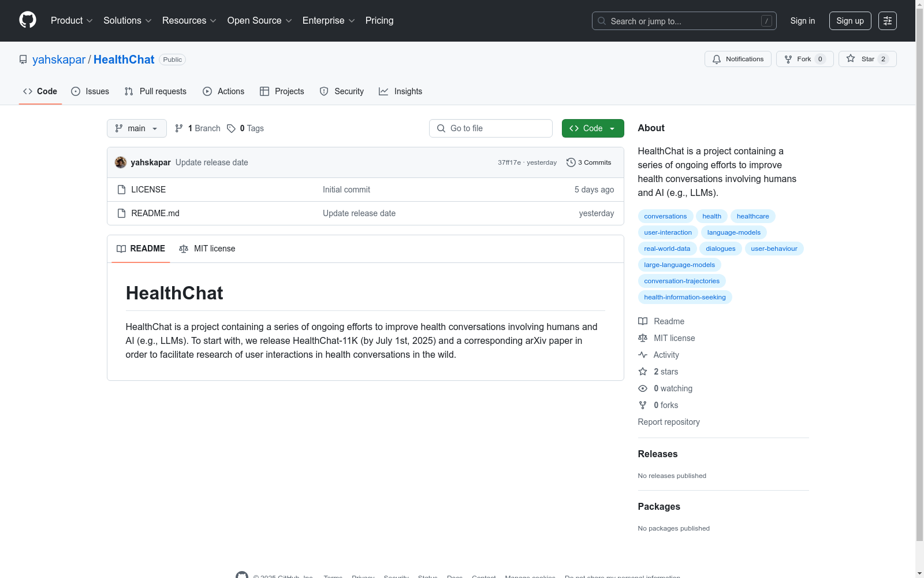The height and width of the screenshot is (578, 924).
Task: Open the 'Initial commit' message link
Action: 346,190
